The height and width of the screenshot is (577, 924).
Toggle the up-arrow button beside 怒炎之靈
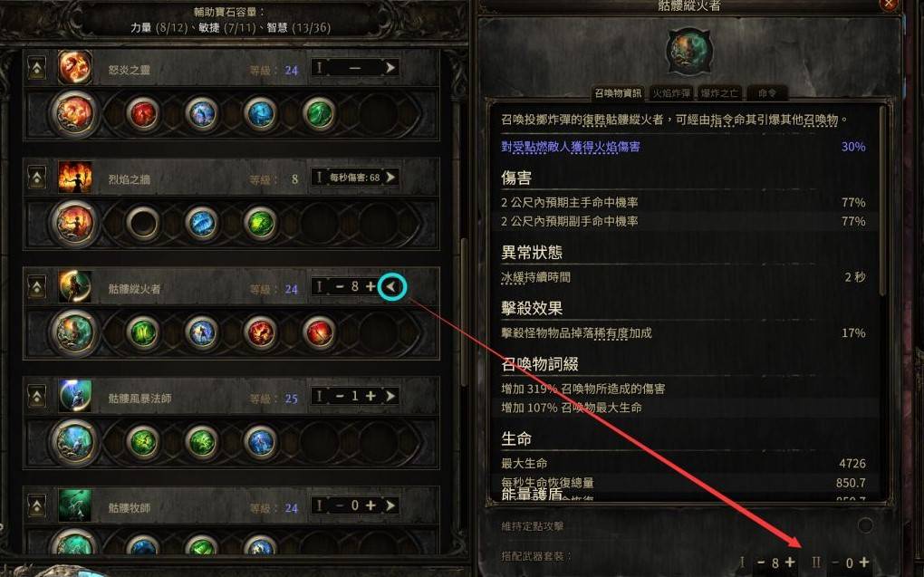37,68
